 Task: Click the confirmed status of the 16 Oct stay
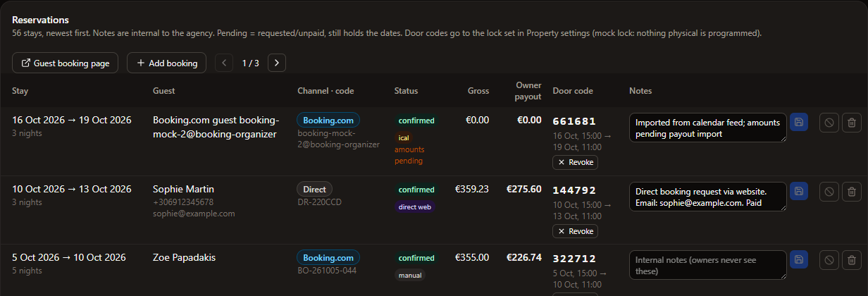(x=416, y=121)
